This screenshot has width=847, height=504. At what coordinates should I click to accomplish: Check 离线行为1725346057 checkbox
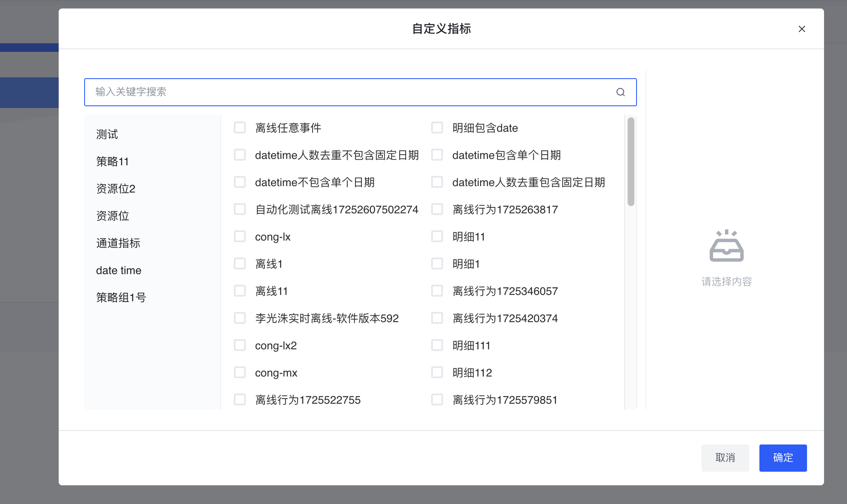pos(437,291)
